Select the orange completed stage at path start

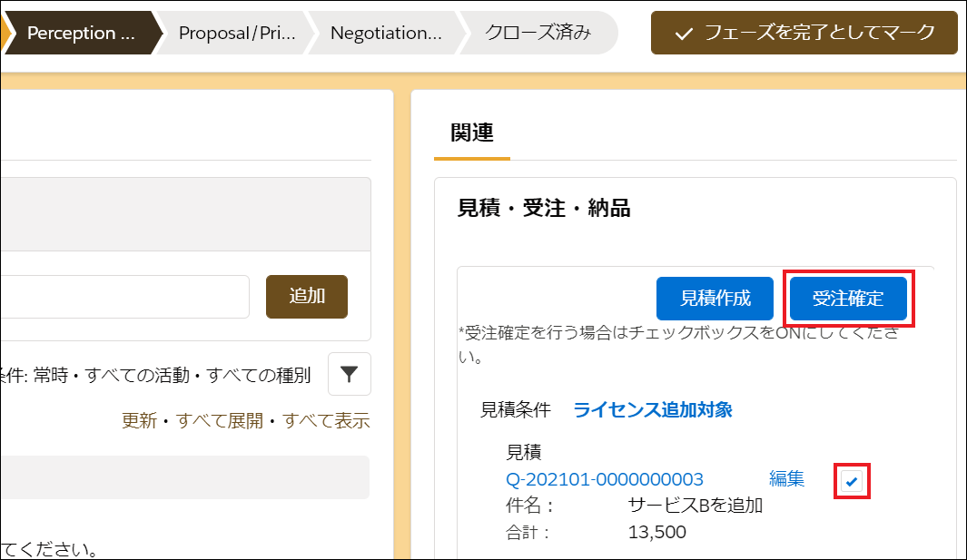click(x=5, y=34)
